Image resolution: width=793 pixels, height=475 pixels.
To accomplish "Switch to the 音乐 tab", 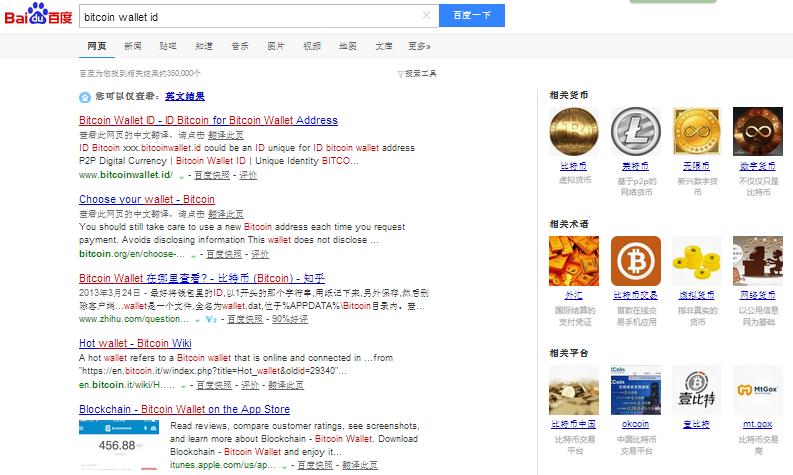I will pos(240,46).
